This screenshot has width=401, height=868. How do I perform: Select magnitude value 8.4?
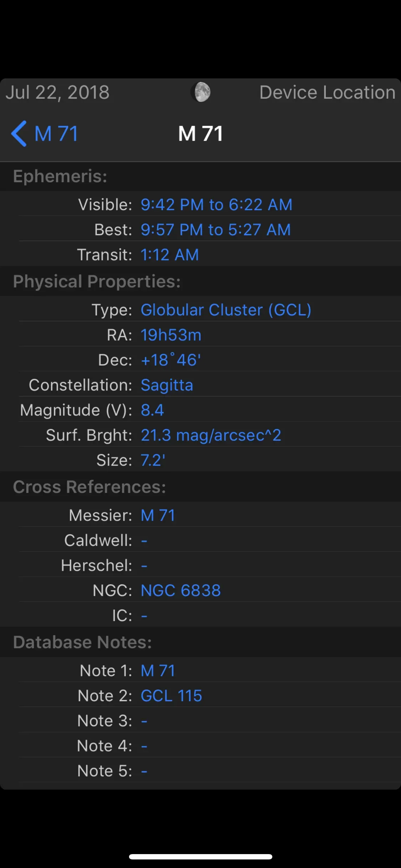(x=152, y=410)
